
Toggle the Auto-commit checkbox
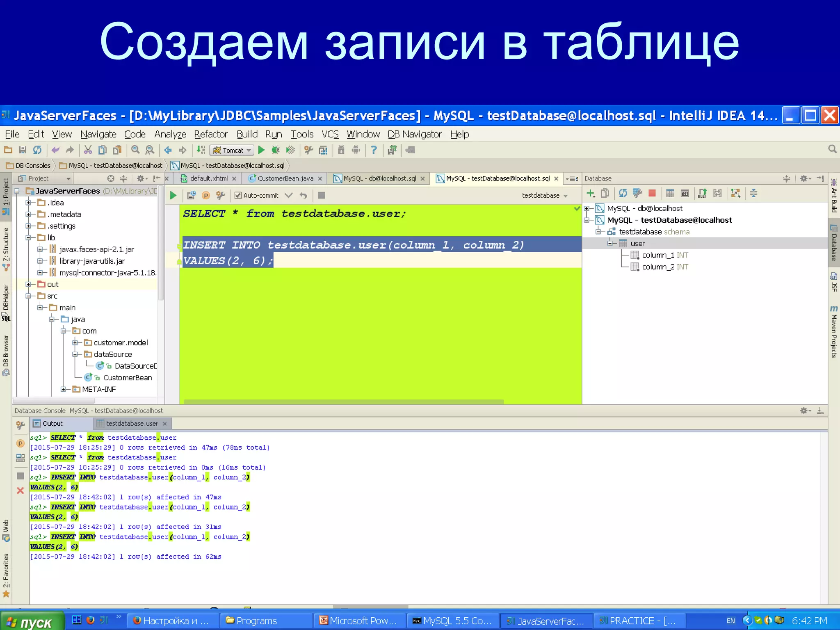click(x=238, y=196)
